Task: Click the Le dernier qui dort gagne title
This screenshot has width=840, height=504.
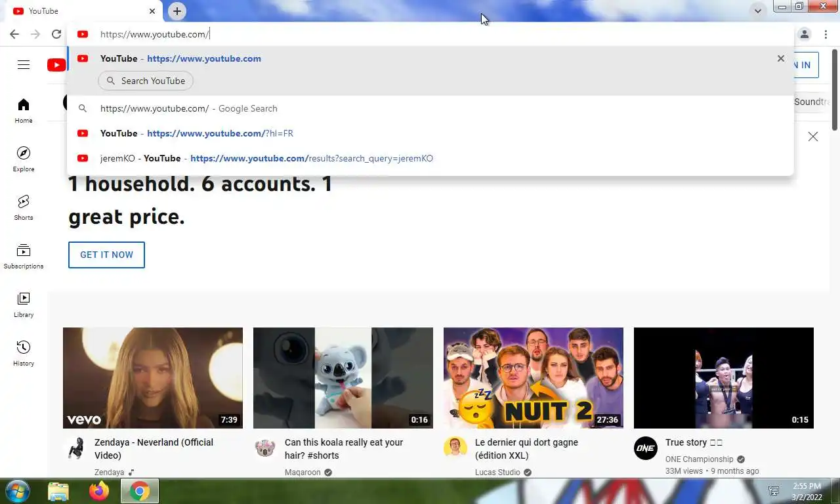Action: pos(526,449)
